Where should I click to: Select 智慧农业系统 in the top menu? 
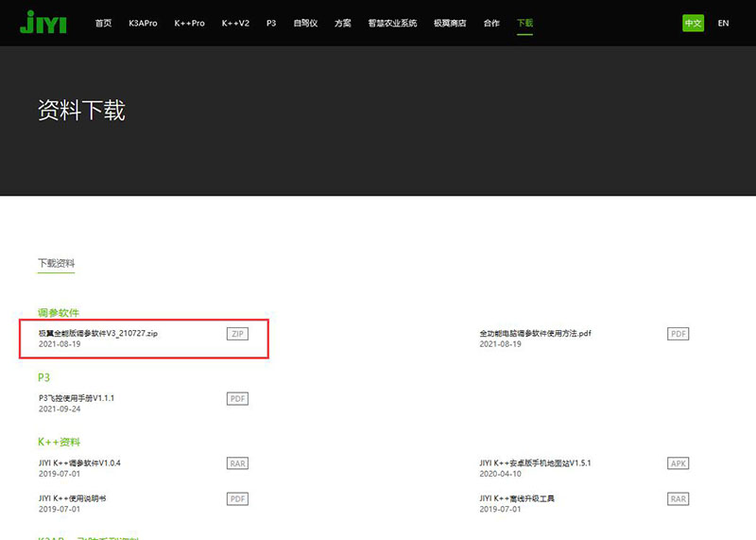click(x=392, y=23)
